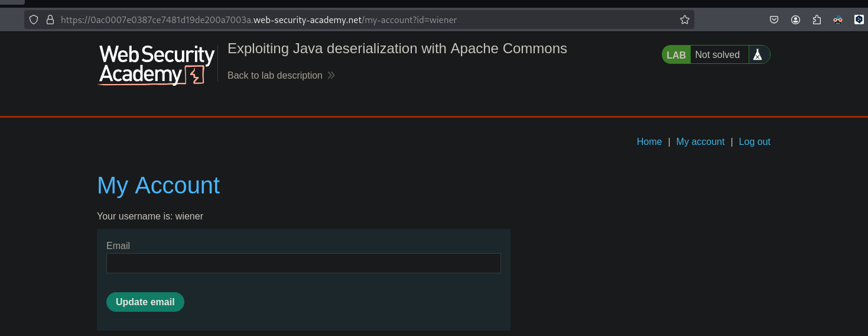Open the Save to Pocket icon
Viewport: 868px width, 336px height.
[774, 20]
